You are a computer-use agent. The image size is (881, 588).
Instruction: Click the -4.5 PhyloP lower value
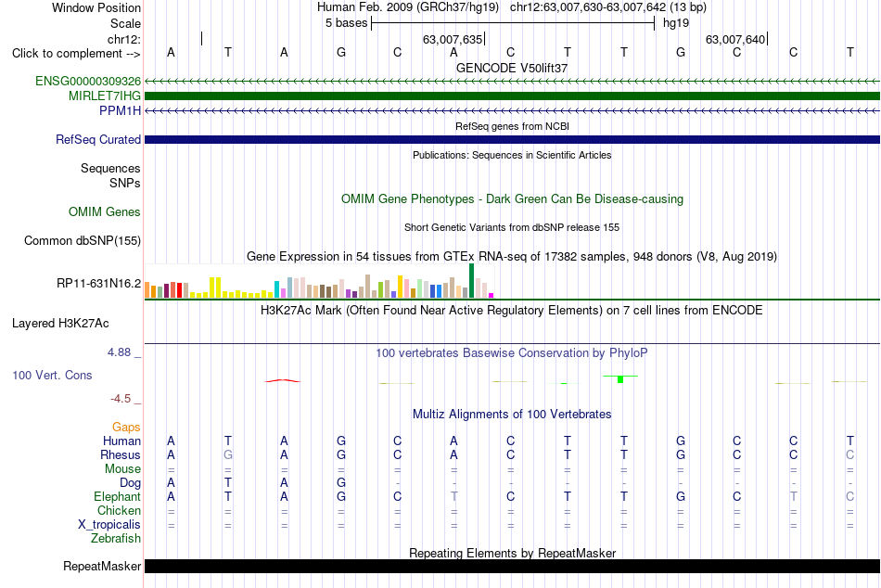121,399
